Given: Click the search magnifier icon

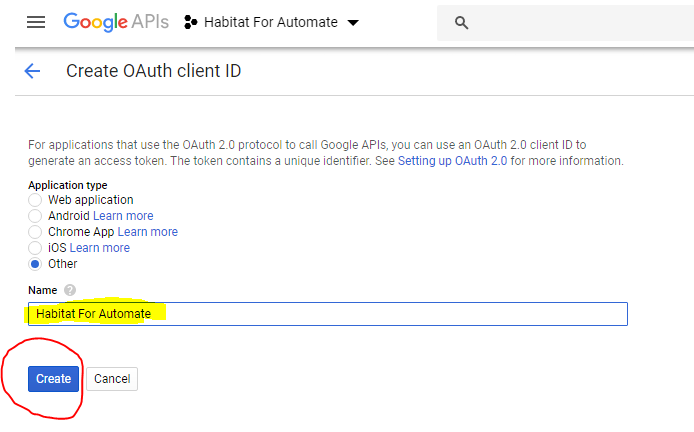Looking at the screenshot, I should tap(461, 23).
